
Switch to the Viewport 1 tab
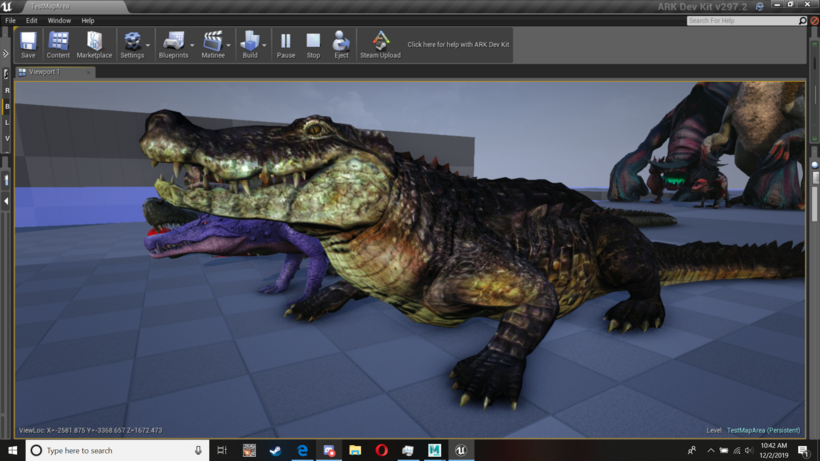[x=44, y=72]
